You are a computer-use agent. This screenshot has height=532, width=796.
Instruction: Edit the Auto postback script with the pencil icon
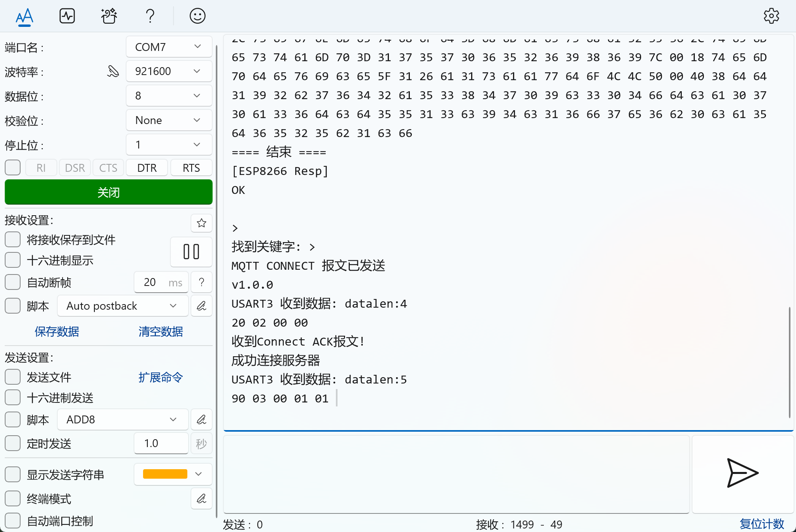pos(202,306)
